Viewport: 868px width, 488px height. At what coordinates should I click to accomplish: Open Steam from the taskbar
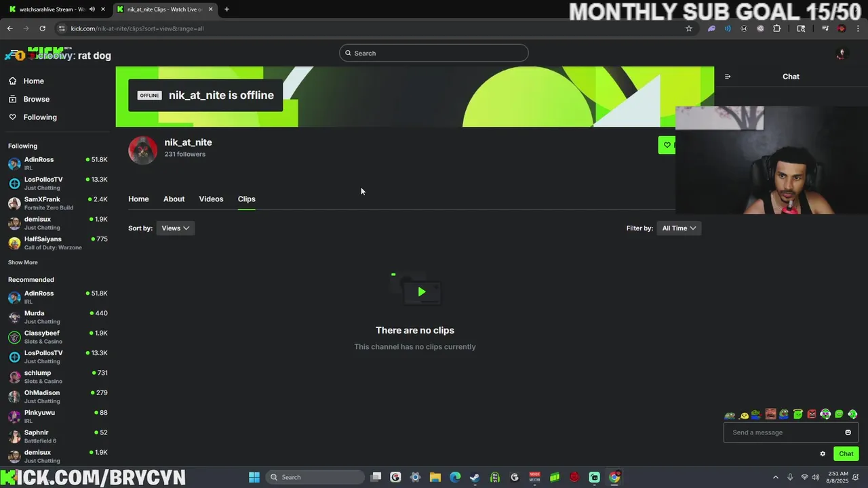(x=475, y=477)
